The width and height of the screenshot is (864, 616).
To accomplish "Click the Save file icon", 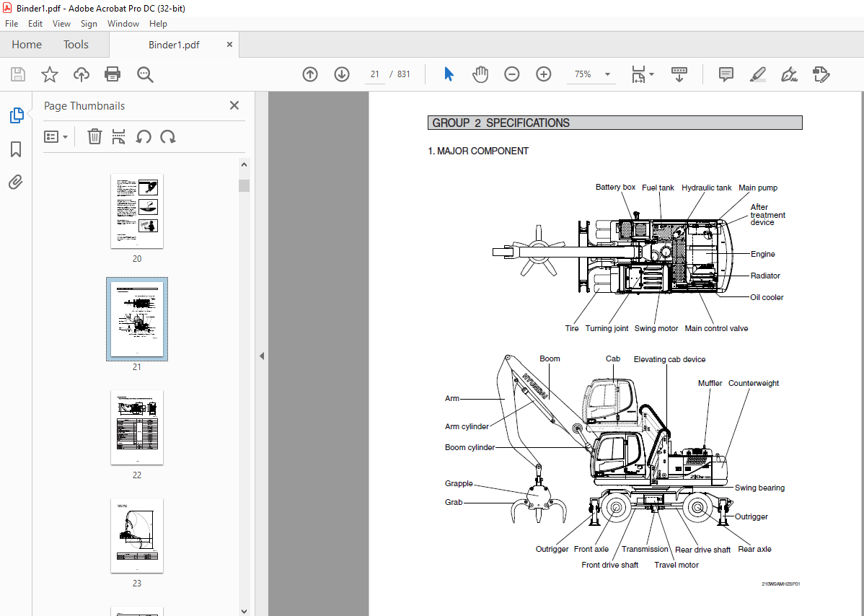I will [18, 74].
